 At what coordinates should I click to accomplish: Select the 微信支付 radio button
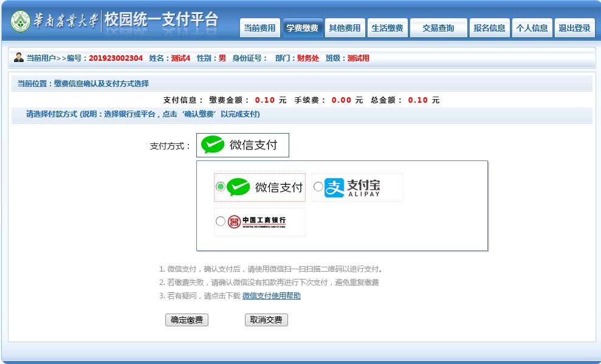pos(221,187)
